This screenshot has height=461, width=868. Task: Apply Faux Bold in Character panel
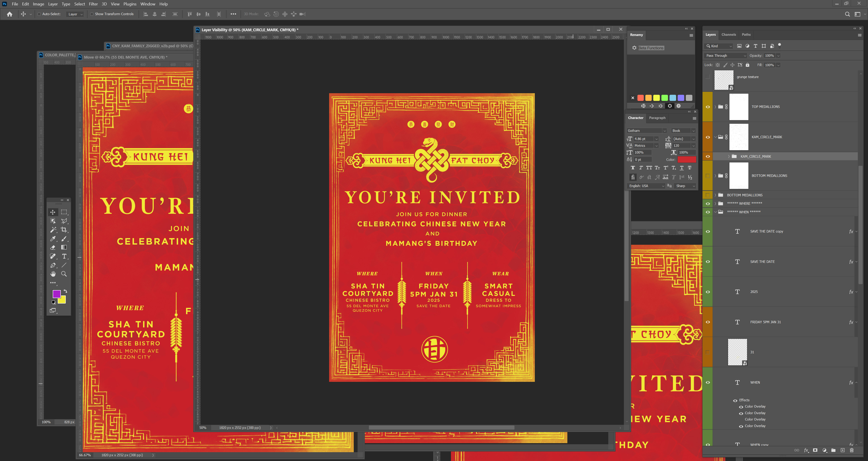click(x=633, y=168)
